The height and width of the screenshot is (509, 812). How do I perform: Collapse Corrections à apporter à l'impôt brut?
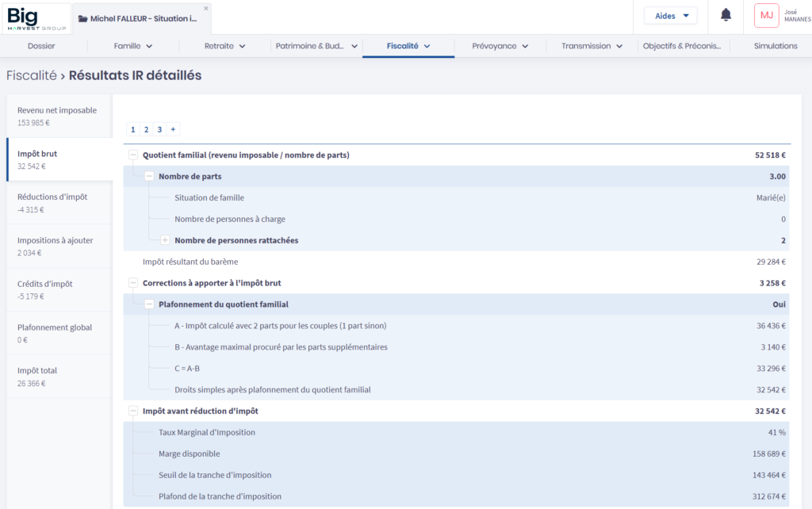point(132,283)
